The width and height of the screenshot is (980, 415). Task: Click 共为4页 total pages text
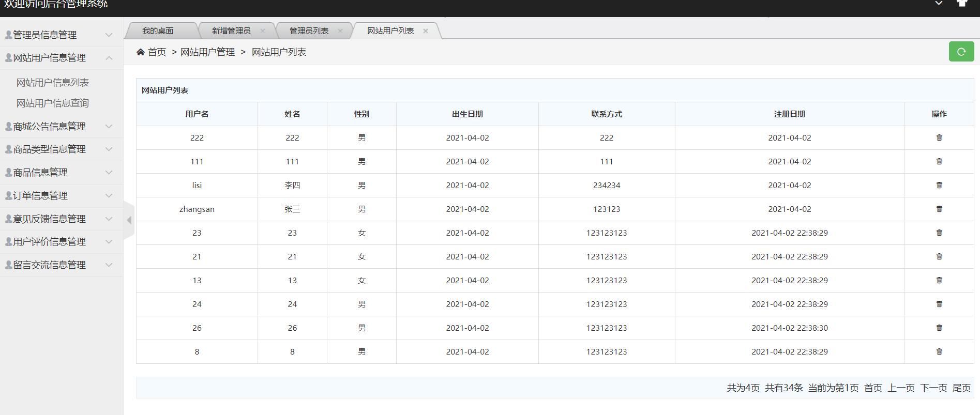coord(743,388)
